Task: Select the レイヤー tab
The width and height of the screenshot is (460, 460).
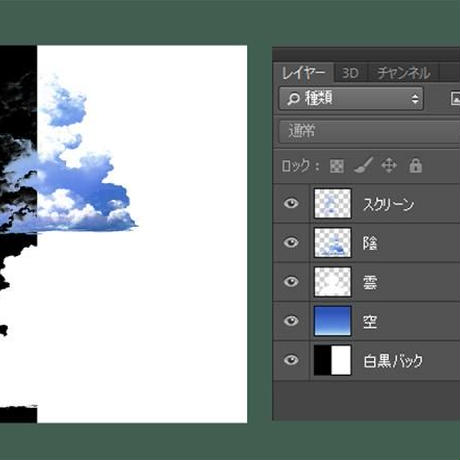Action: click(303, 73)
